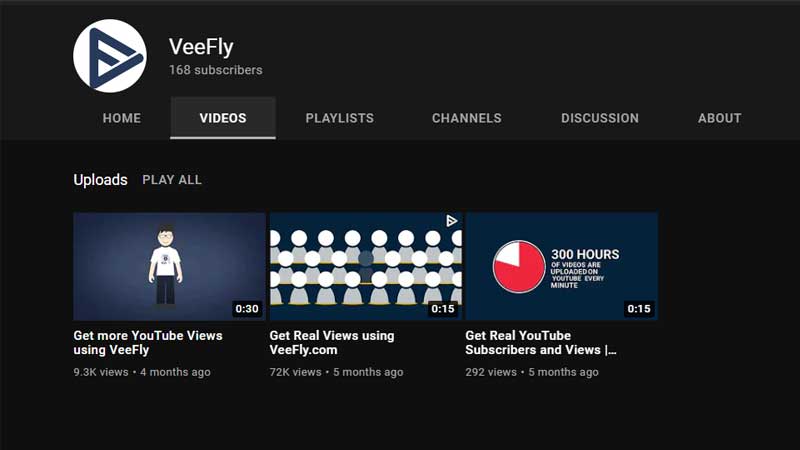Open the ABOUT tab

point(719,118)
